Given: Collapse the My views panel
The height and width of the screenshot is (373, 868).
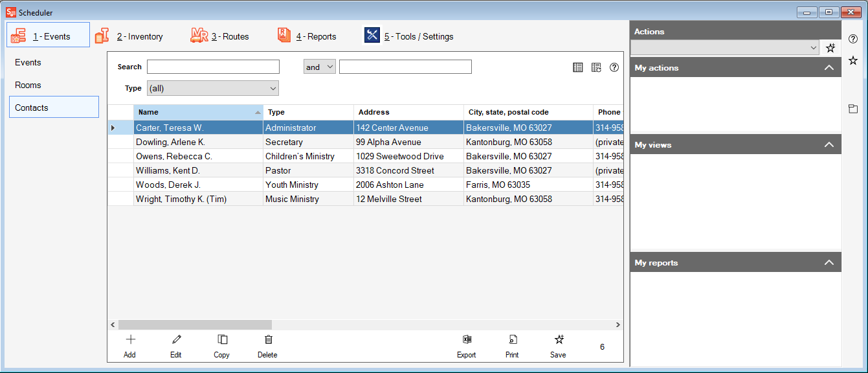Looking at the screenshot, I should (x=829, y=145).
